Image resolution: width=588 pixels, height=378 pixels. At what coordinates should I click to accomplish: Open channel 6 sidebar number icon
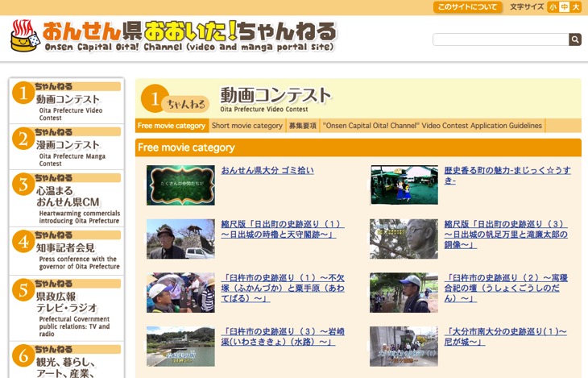(x=23, y=355)
